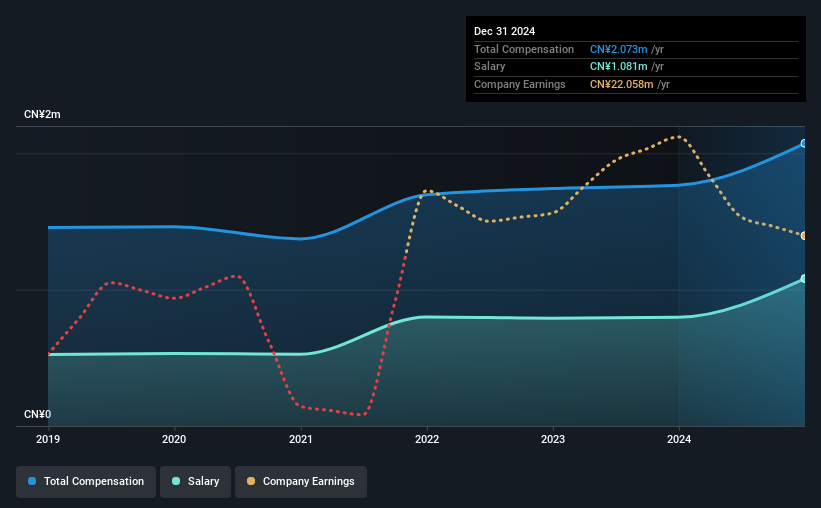Click the blue Total Compensation legend dot
Screen dimensions: 821x508
(32, 481)
